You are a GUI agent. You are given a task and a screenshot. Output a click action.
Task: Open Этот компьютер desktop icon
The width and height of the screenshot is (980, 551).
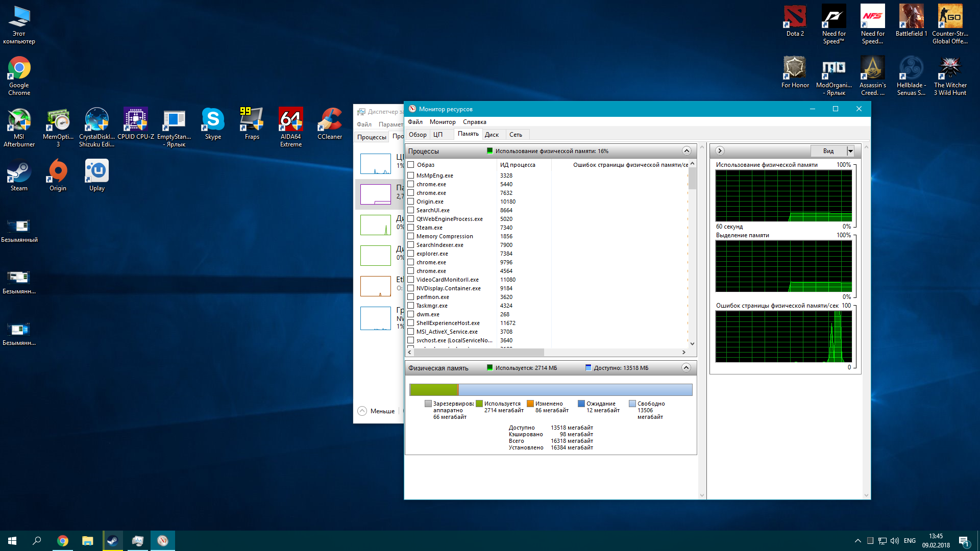pos(19,24)
